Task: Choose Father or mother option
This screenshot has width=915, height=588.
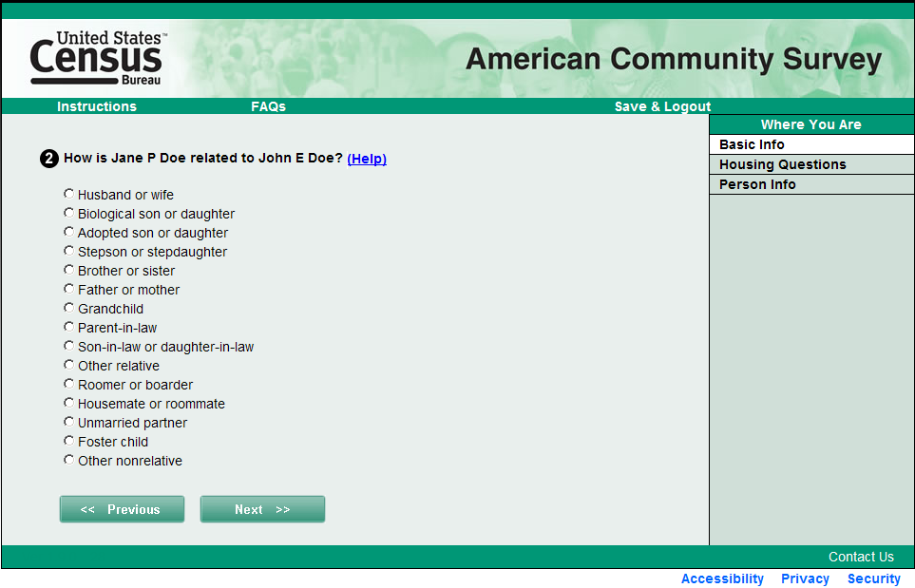Action: (68, 289)
